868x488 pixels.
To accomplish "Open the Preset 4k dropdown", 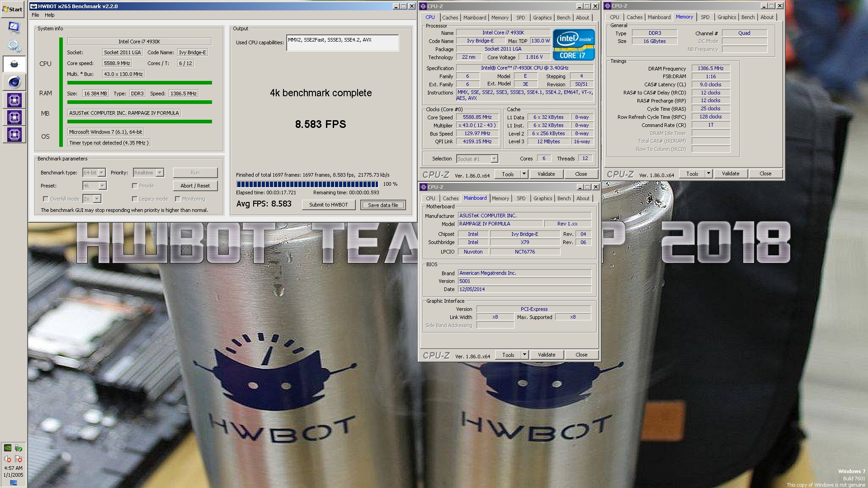I will (x=102, y=186).
